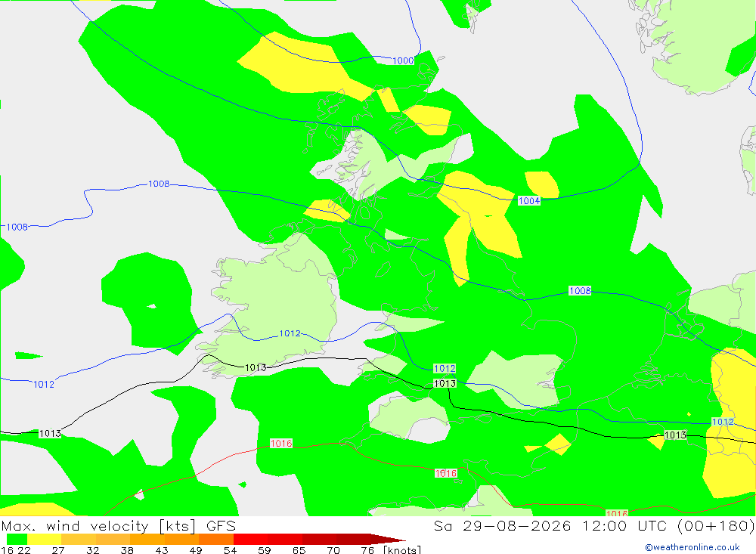Click the legend value 49
Screen dimensions: 756x554
196,550
